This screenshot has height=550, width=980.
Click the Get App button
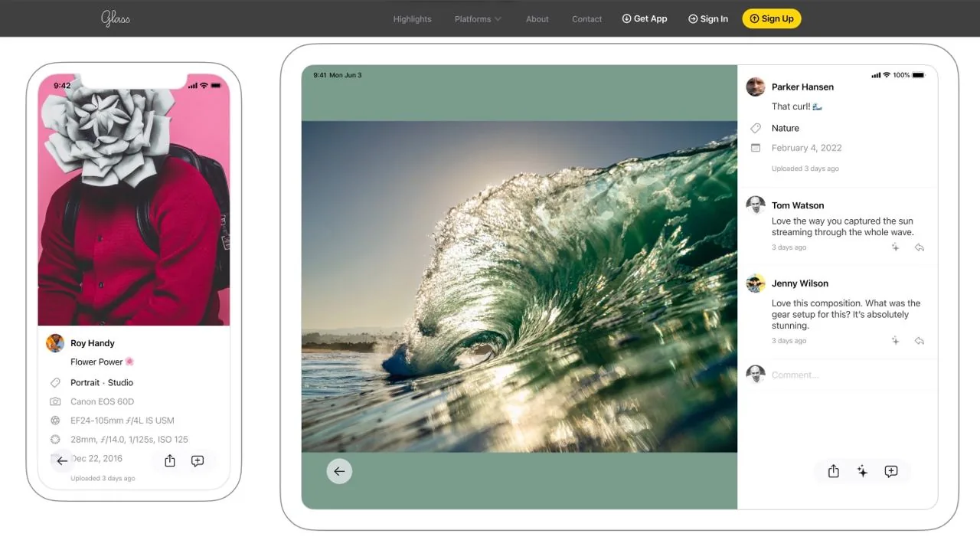click(645, 18)
